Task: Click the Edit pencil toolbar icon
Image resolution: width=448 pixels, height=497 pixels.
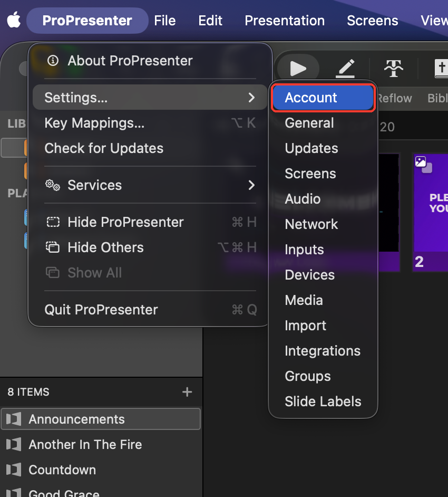Action: coord(345,68)
